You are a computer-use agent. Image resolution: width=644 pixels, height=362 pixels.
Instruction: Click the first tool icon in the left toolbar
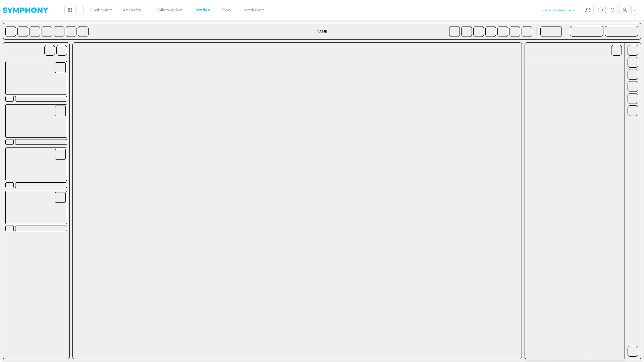click(10, 31)
